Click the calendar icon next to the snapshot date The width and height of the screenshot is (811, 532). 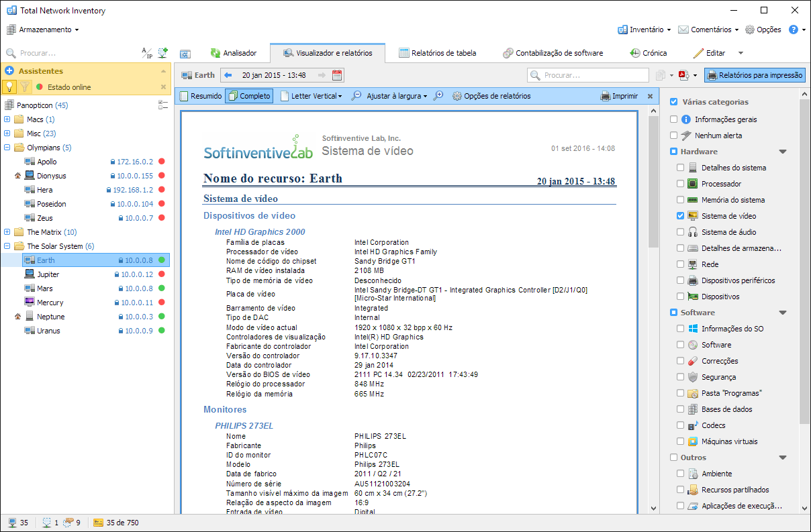337,75
